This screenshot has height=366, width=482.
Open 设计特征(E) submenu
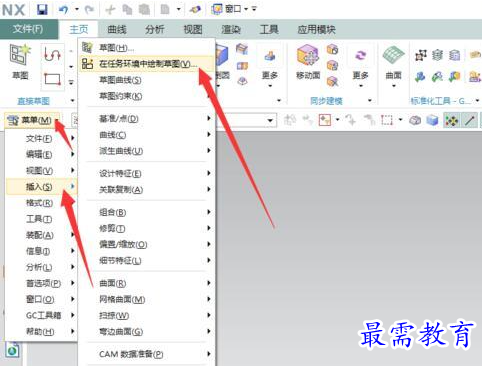147,173
